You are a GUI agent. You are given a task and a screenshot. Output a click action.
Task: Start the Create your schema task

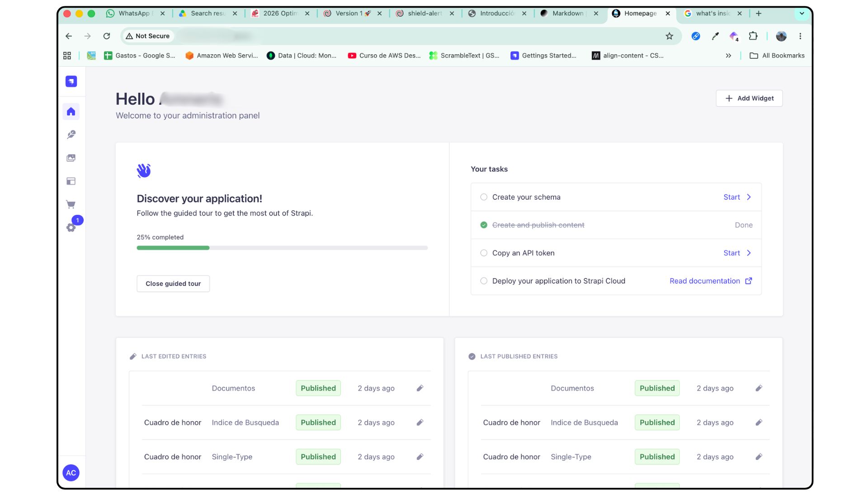click(x=731, y=197)
